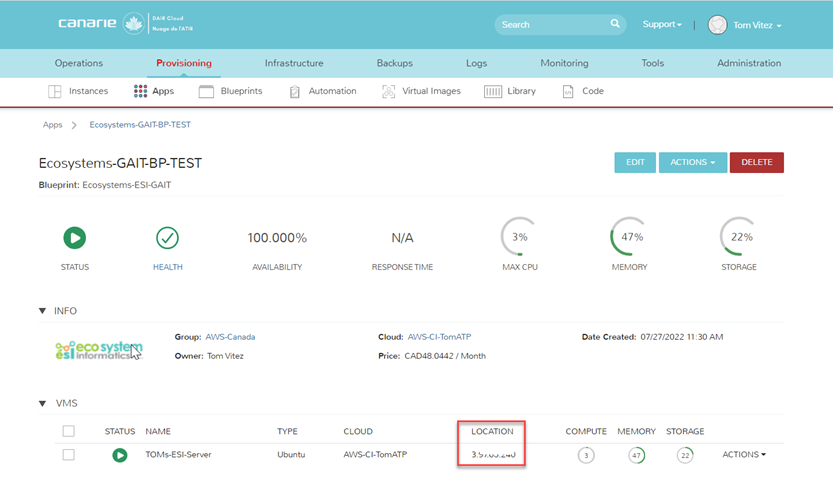The height and width of the screenshot is (485, 833).
Task: Tick the VMS header select-all checkbox
Action: 68,431
